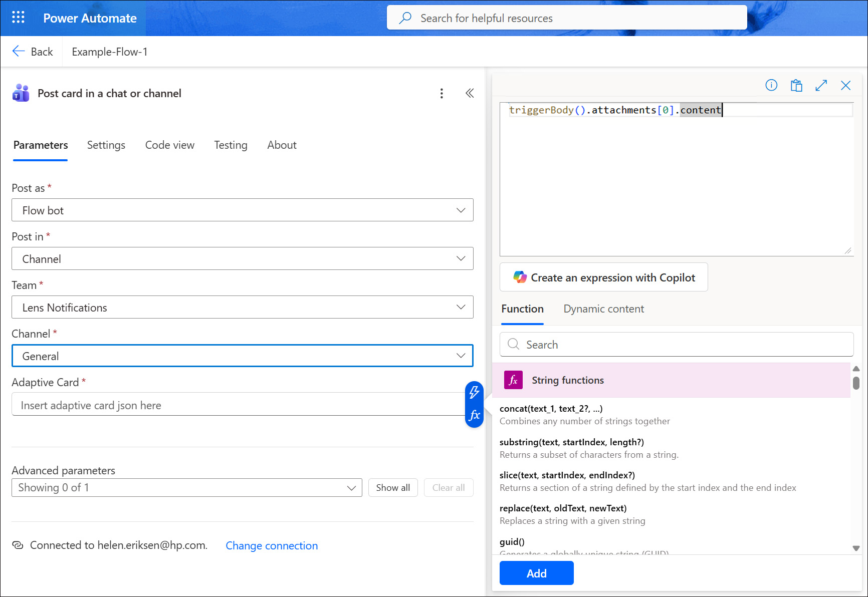Click the String functions fx icon
The height and width of the screenshot is (597, 868).
(513, 380)
